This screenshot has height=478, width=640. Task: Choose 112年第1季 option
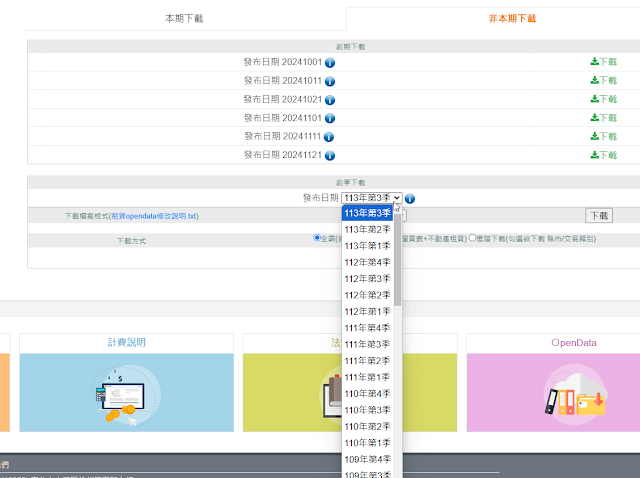[x=367, y=311]
